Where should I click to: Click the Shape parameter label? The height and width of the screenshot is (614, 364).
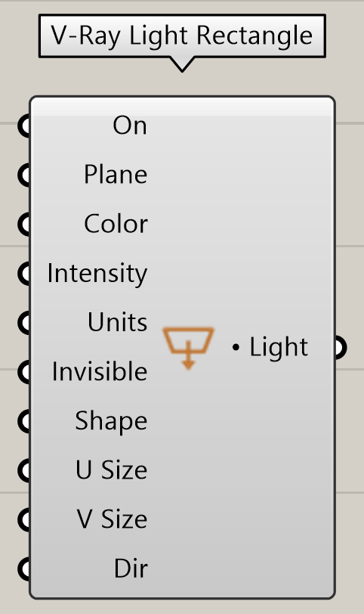pyautogui.click(x=111, y=422)
